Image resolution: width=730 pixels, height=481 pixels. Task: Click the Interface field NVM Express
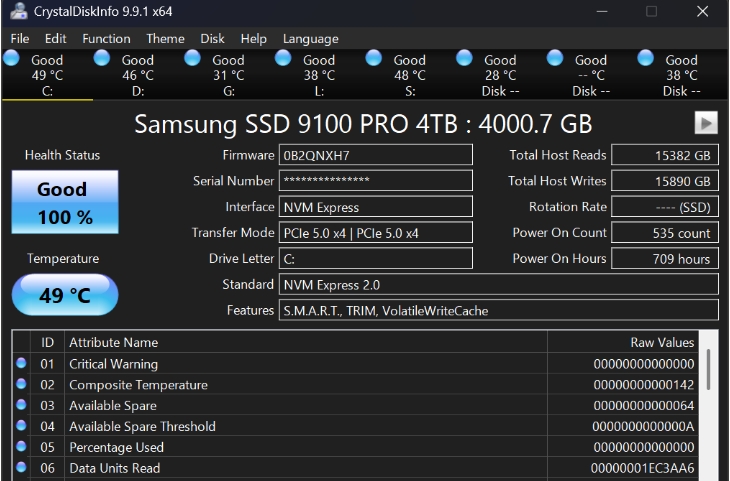(376, 207)
